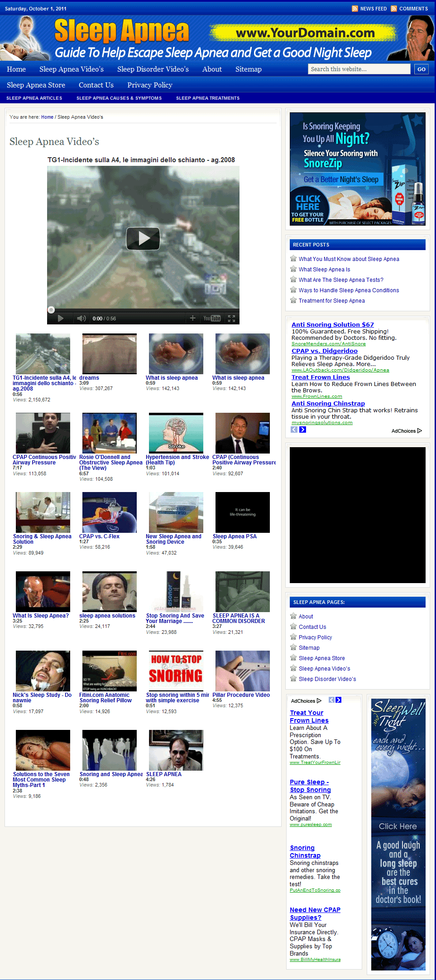Click 'Need New CPAP Supplies?' ad link
The image size is (436, 980).
click(315, 913)
